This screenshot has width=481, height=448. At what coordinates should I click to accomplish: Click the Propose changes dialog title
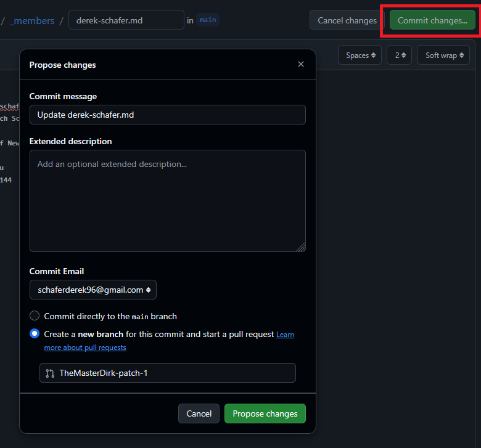(x=62, y=65)
